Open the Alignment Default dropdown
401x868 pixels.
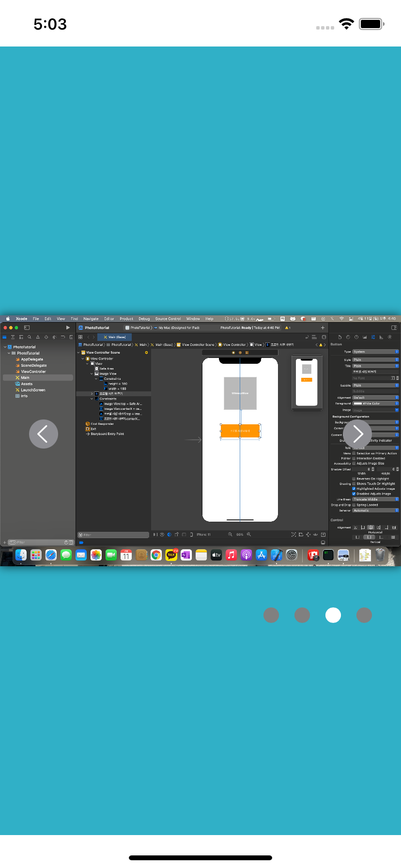coord(376,398)
